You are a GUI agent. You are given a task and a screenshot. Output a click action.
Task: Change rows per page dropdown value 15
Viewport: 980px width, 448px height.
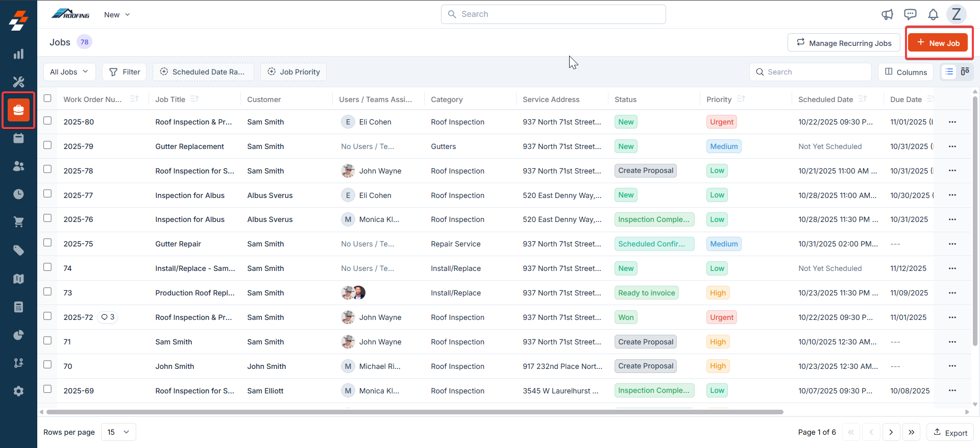tap(118, 432)
